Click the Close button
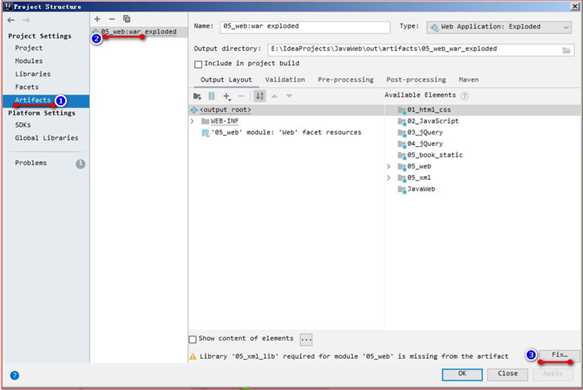Screen dimensions: 583x390 coord(508,374)
